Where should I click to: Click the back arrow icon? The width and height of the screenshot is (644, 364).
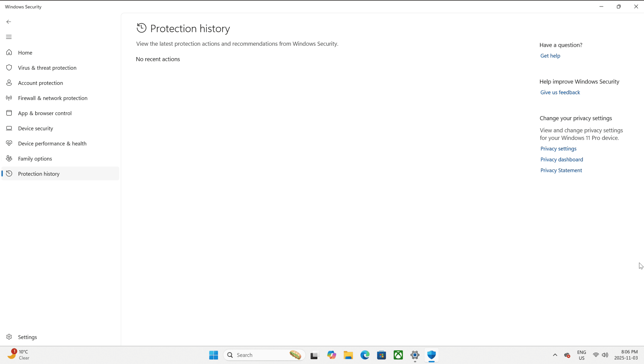pos(9,22)
